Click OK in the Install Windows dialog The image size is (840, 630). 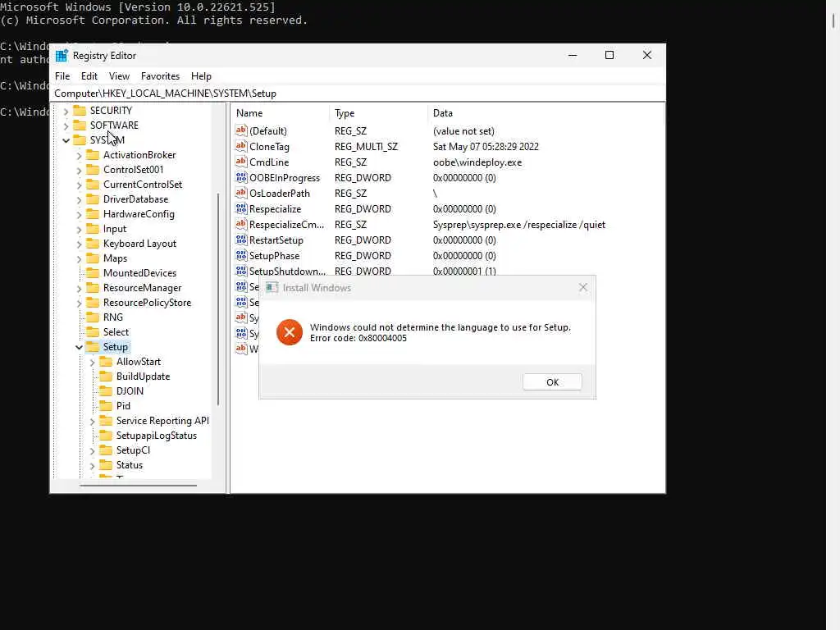click(x=552, y=382)
